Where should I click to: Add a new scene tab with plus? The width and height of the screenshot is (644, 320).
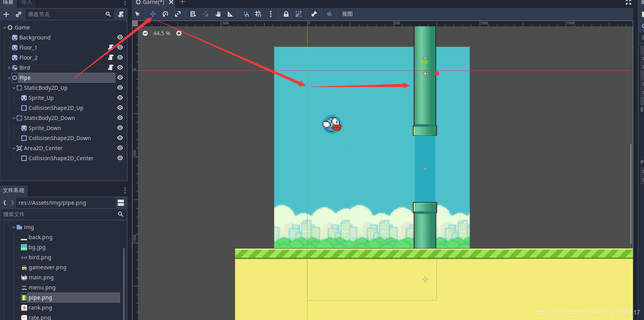(x=182, y=2)
